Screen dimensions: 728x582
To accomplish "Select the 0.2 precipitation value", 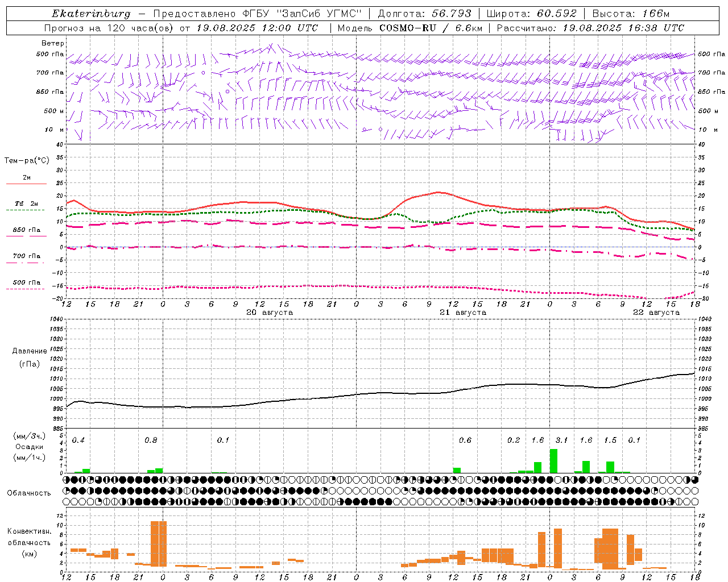I will point(514,440).
